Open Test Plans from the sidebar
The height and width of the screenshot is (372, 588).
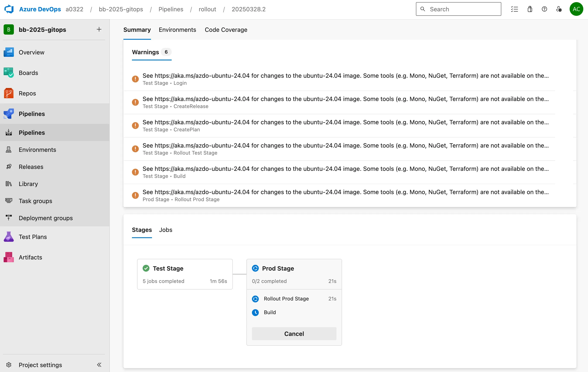pyautogui.click(x=33, y=237)
